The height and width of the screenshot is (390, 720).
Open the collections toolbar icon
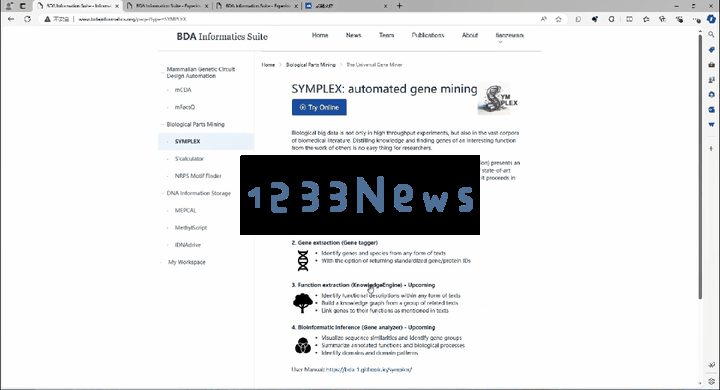[662, 19]
